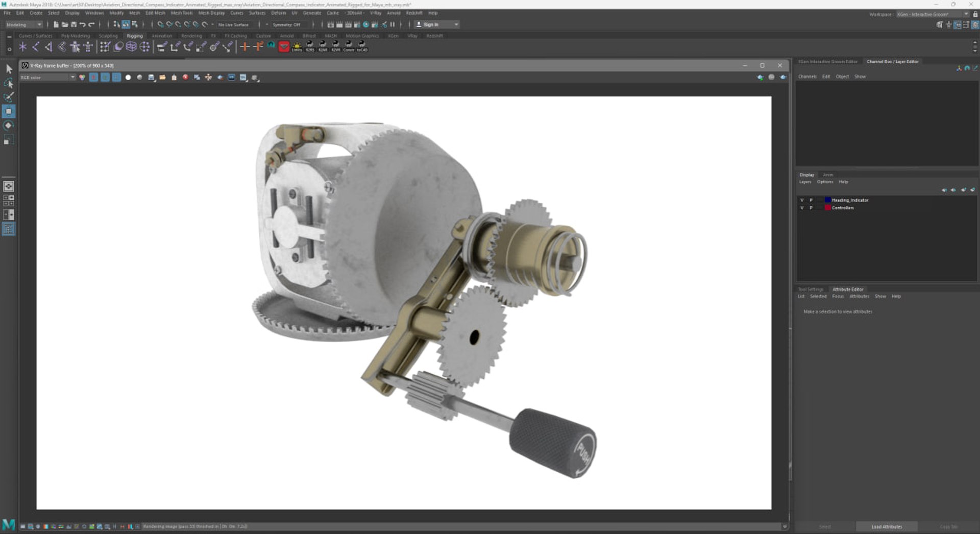This screenshot has width=980, height=534.
Task: Click the Heading_Indicator layer name
Action: tap(850, 200)
